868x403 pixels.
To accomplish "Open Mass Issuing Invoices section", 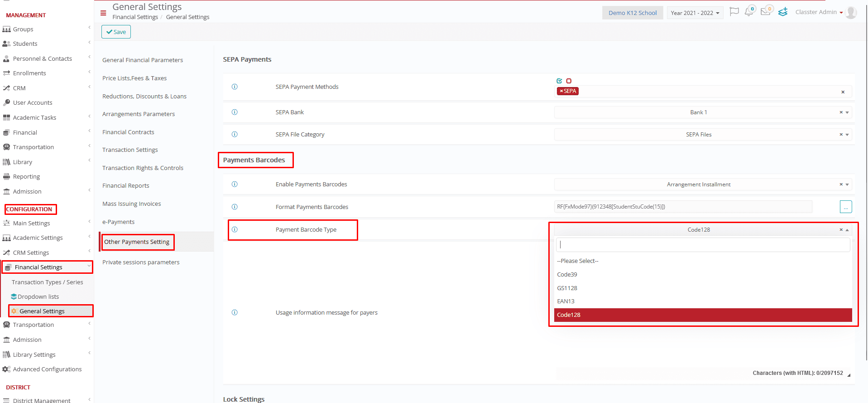I will coord(131,204).
